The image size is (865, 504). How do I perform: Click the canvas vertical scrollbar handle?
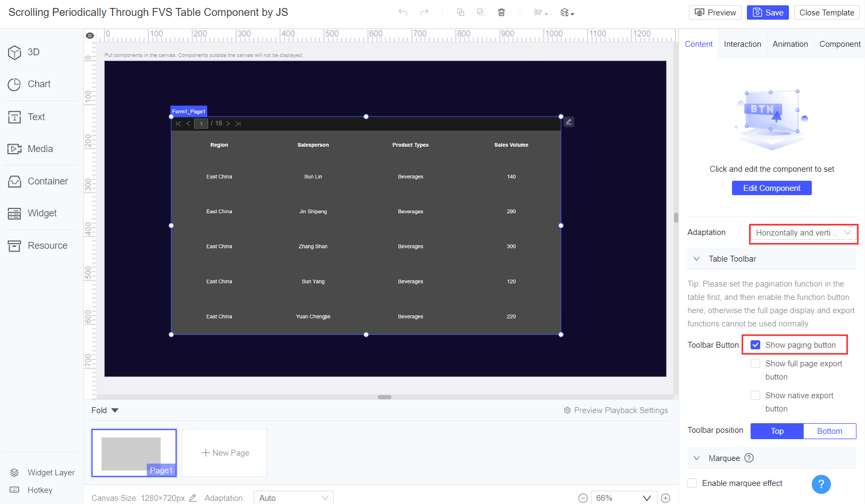(x=676, y=217)
